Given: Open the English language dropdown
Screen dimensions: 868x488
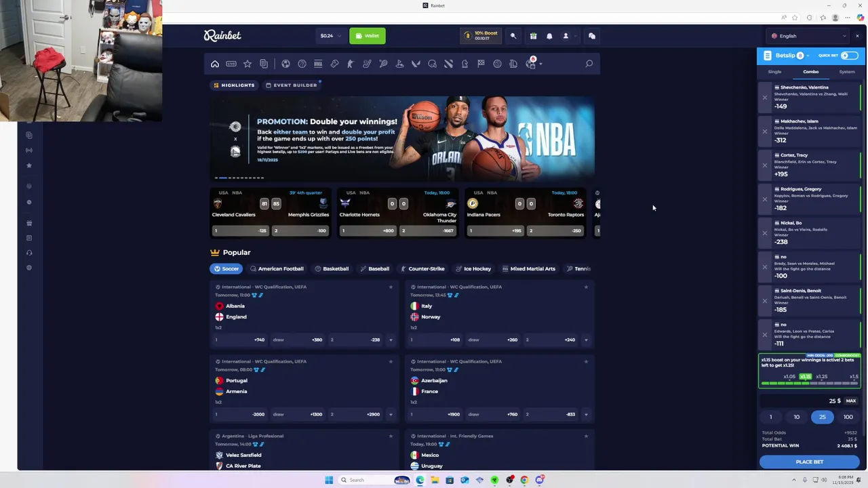Looking at the screenshot, I should click(808, 36).
